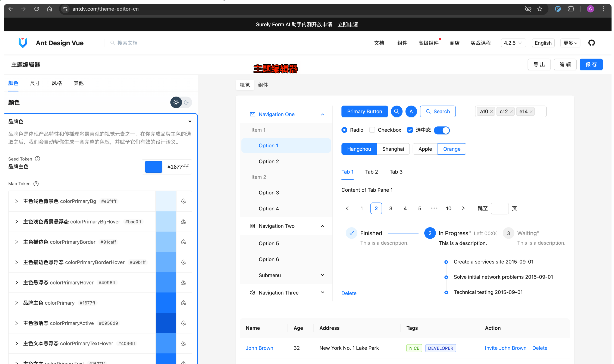Click the algorithm icon for colorPrimaryBorderHover row
Image resolution: width=614 pixels, height=364 pixels.
coord(183,262)
